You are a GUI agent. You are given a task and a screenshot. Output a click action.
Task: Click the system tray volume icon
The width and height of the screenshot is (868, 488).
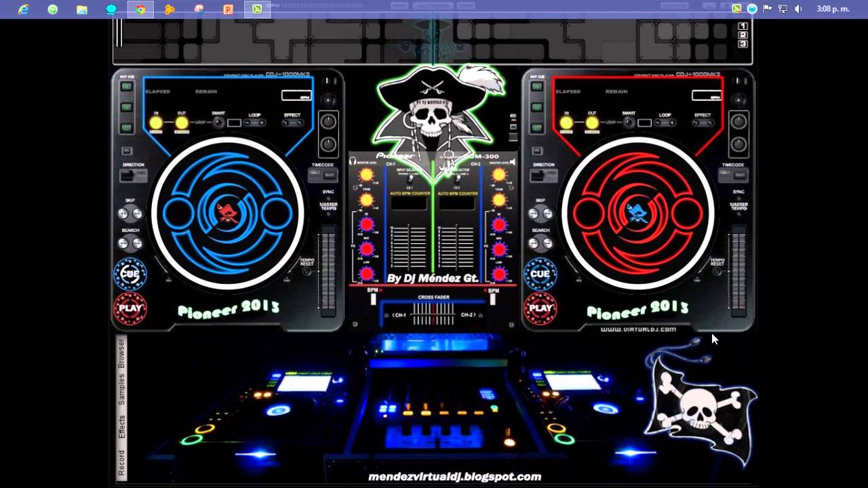(x=798, y=9)
